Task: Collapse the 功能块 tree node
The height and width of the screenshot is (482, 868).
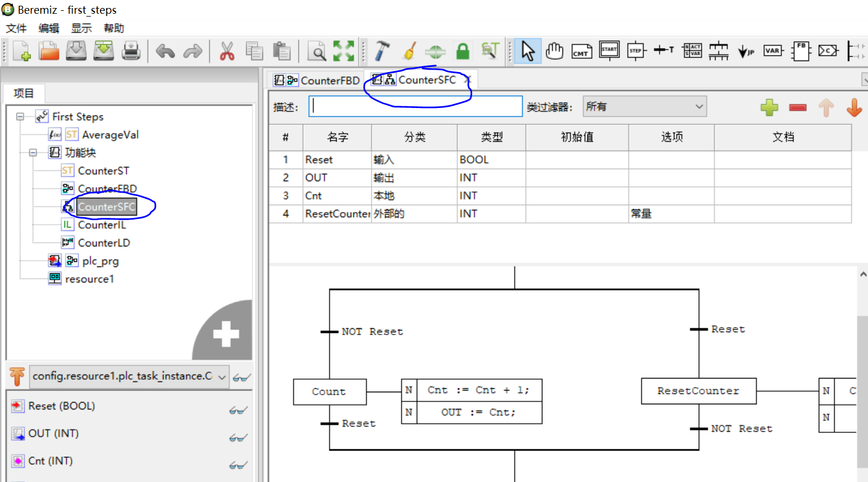Action: pyautogui.click(x=33, y=152)
